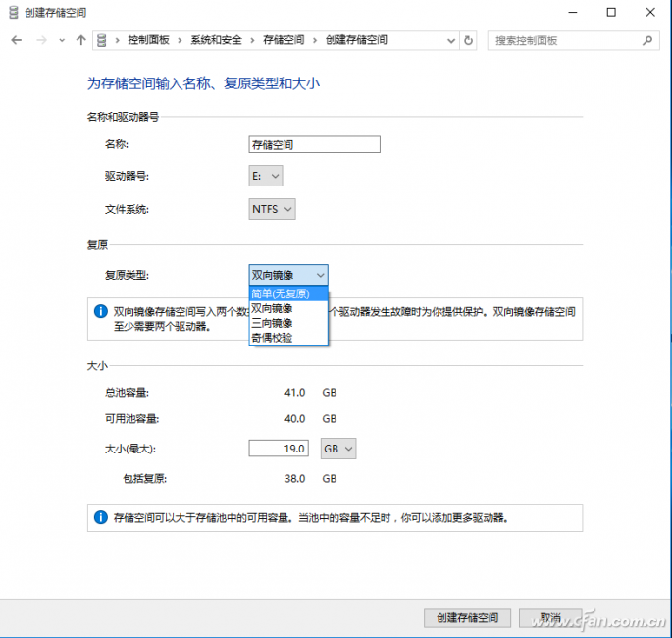Minimize the 创建存储空间 window
The width and height of the screenshot is (672, 638).
(x=573, y=13)
